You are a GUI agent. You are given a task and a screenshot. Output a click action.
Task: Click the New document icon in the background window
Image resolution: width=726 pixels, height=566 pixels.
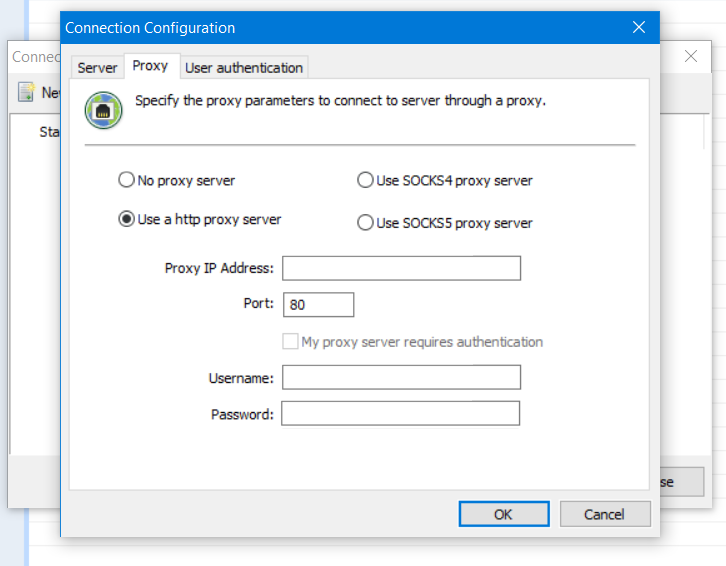pyautogui.click(x=27, y=93)
